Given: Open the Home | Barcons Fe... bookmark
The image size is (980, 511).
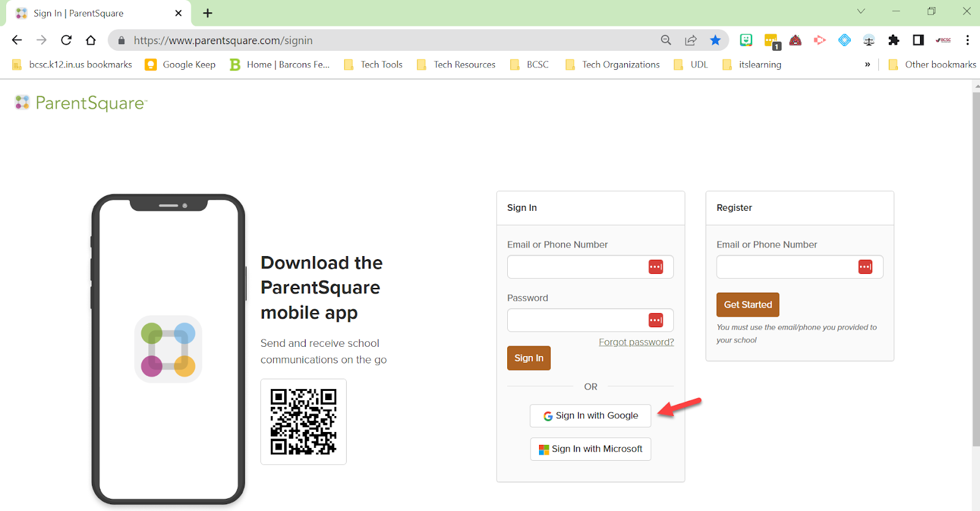Looking at the screenshot, I should [x=280, y=64].
